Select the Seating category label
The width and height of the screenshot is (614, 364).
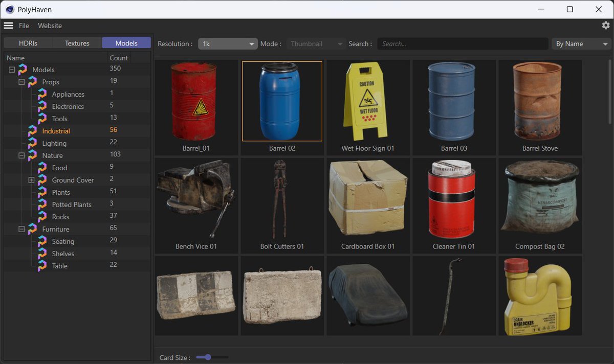[x=63, y=242]
